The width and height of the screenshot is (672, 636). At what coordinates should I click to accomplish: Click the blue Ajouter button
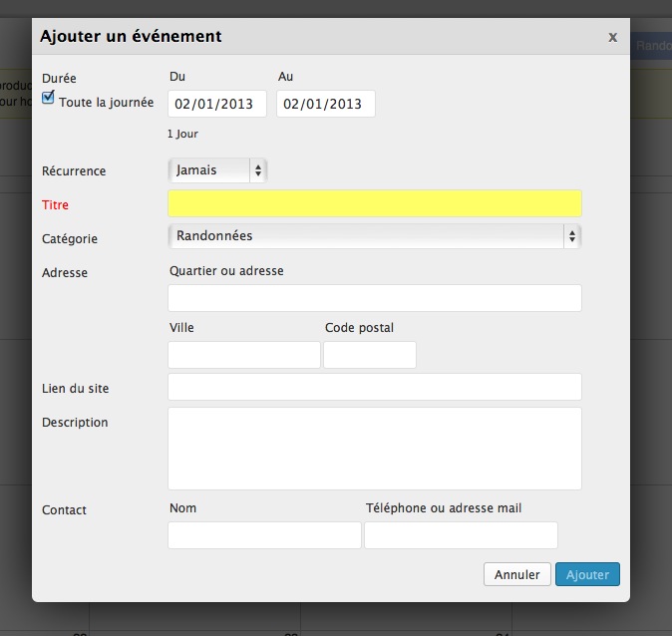[587, 574]
